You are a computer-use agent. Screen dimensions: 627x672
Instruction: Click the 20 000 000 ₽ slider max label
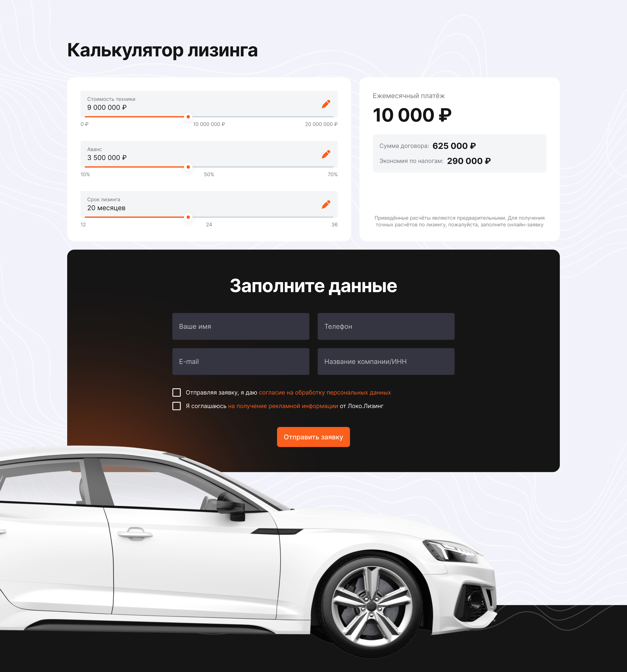point(321,124)
